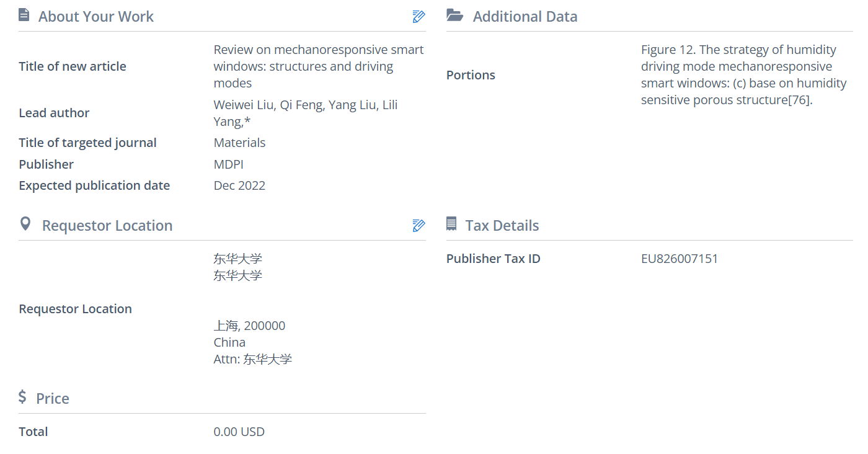Click the map pin icon beside Requestor Location
This screenshot has width=868, height=454.
coord(25,224)
